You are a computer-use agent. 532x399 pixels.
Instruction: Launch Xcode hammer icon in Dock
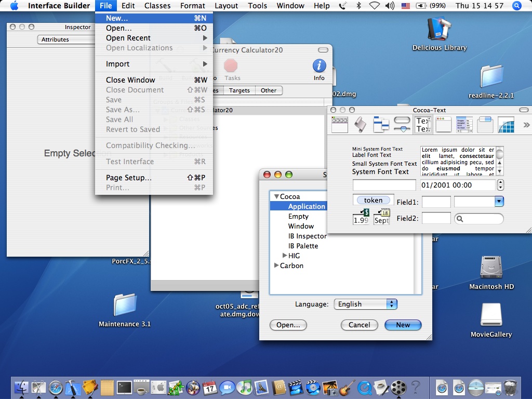click(72, 388)
